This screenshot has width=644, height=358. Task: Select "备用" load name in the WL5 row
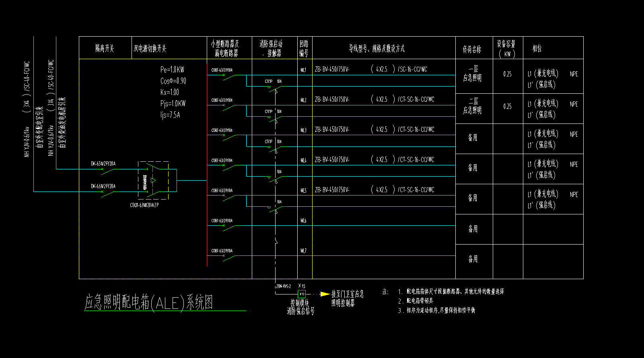473,198
